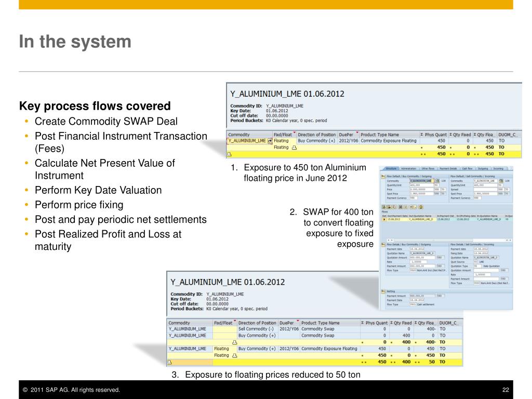
Task: Collapse the Flow Default / Buy Commodity section
Action: coord(383,177)
